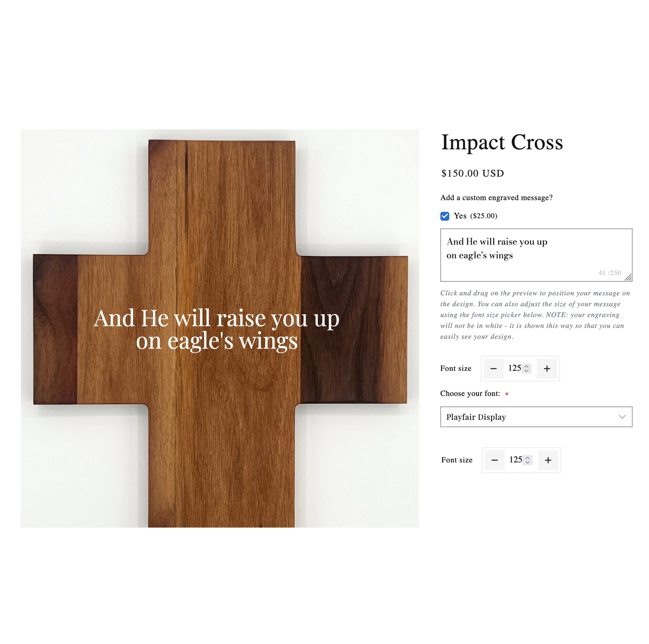Click the resize grip of the message box
Viewport: 649px width, 644px height.
point(628,277)
